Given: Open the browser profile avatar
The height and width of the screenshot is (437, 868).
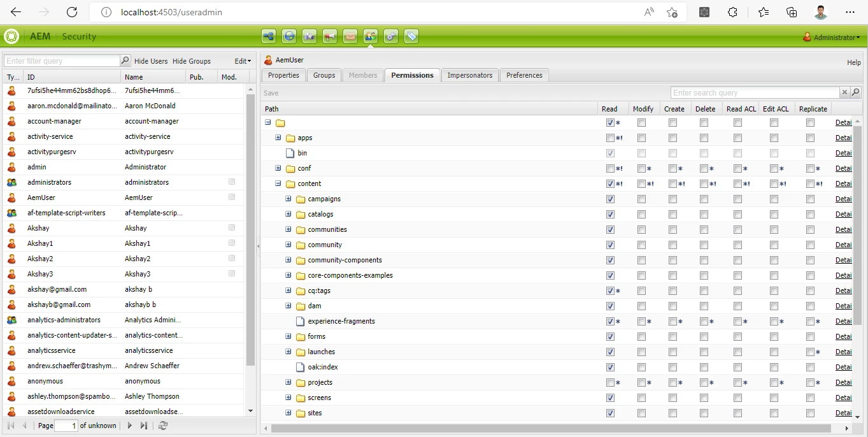Looking at the screenshot, I should (x=821, y=12).
